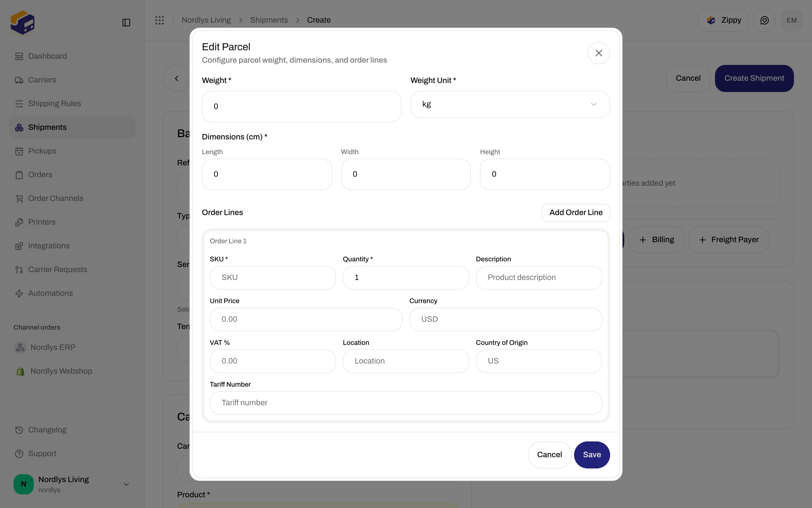The height and width of the screenshot is (508, 812).
Task: Open the Weight Unit kg dropdown
Action: pyautogui.click(x=510, y=104)
